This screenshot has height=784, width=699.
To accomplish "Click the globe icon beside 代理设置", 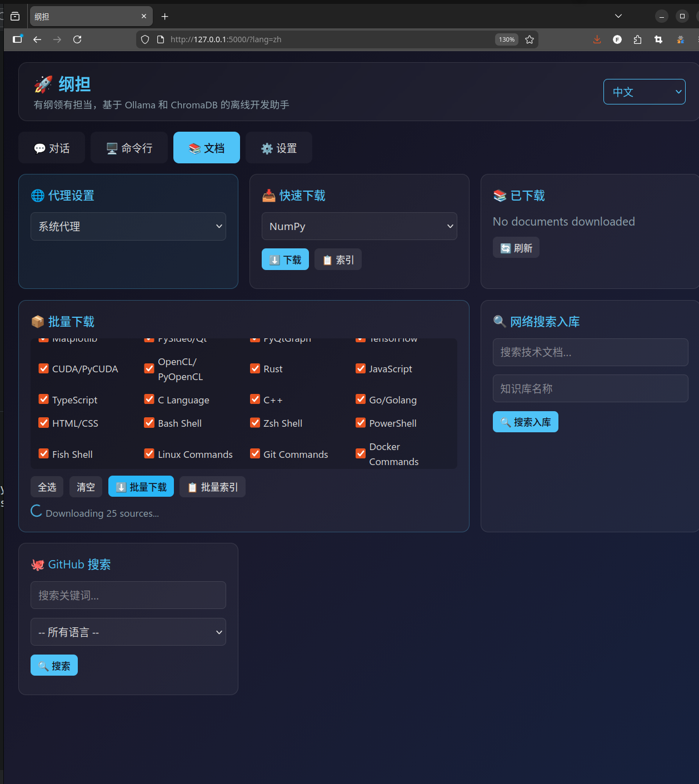I will coord(37,196).
